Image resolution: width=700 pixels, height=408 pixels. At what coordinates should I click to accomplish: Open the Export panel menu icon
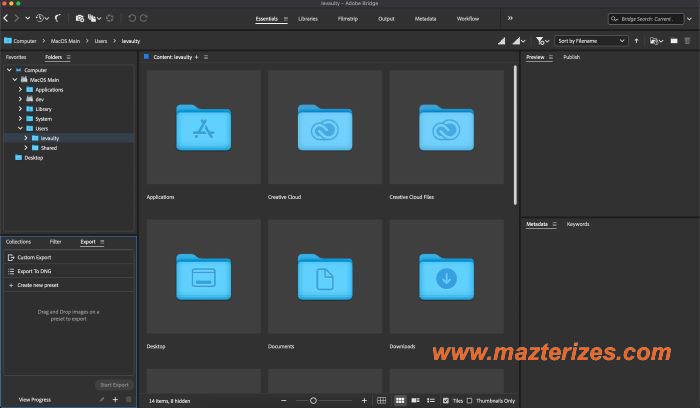point(102,242)
